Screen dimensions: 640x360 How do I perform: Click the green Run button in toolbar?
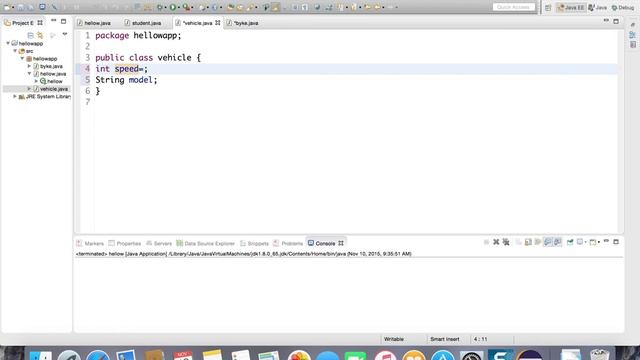[173, 7]
